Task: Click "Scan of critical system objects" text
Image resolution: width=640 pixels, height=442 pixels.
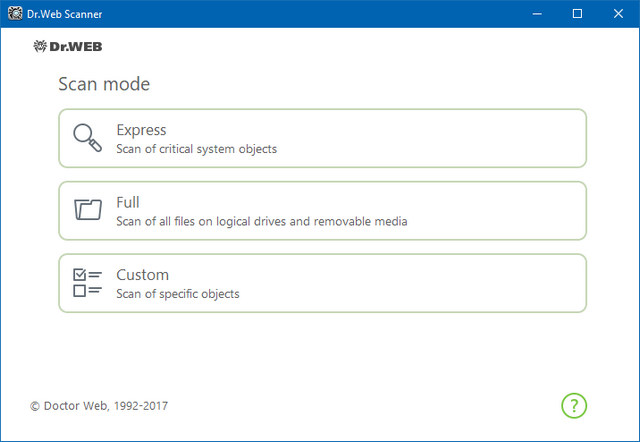Action: pos(196,149)
